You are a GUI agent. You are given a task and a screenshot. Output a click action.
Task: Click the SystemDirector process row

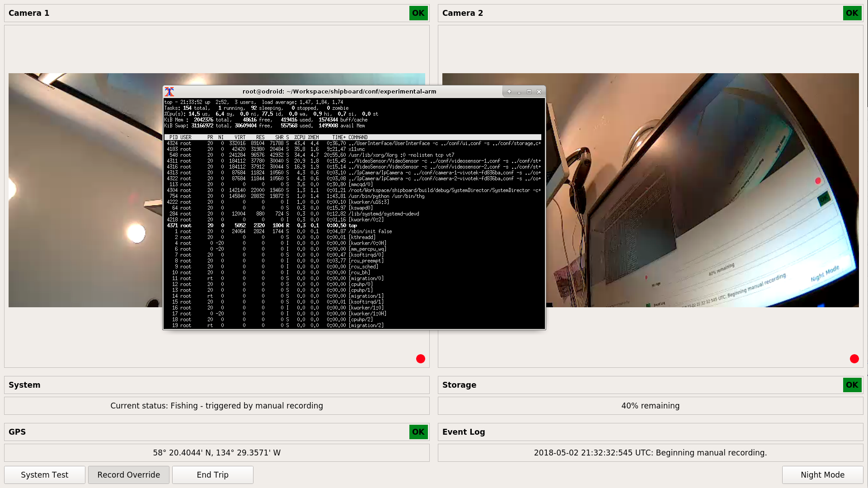point(353,190)
